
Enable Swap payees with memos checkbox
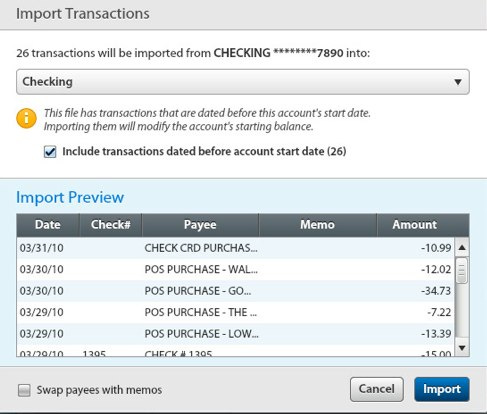tap(24, 390)
